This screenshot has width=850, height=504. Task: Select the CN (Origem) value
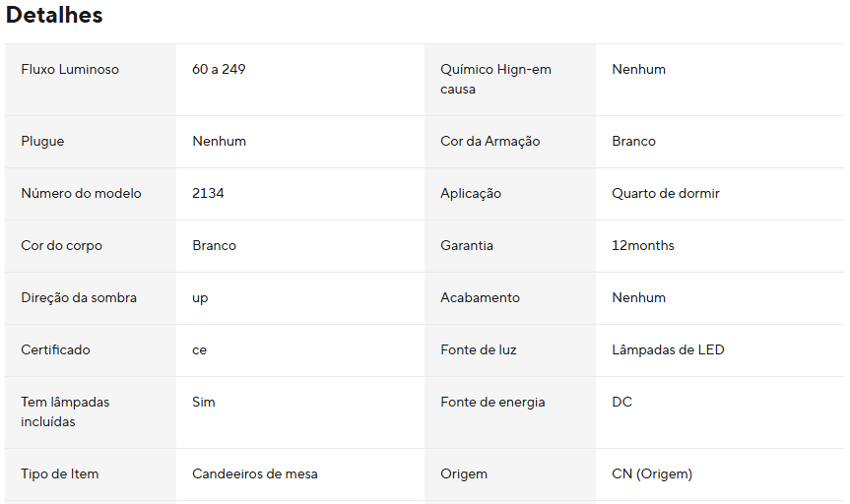(652, 473)
